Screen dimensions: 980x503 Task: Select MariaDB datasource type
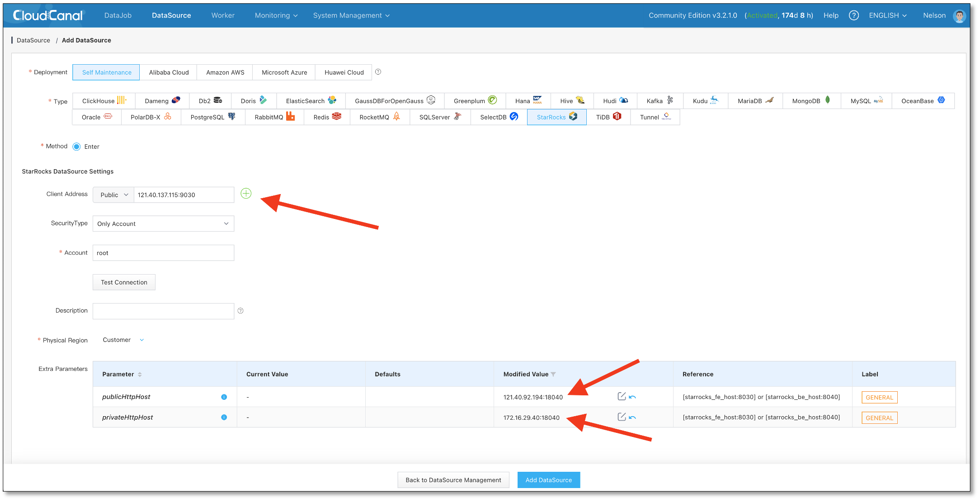[756, 101]
